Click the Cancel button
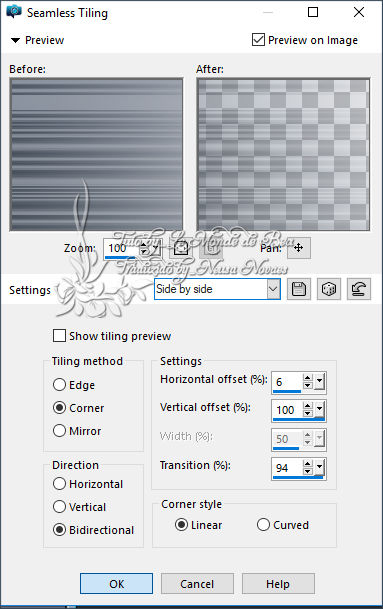This screenshot has width=383, height=609. 197,583
